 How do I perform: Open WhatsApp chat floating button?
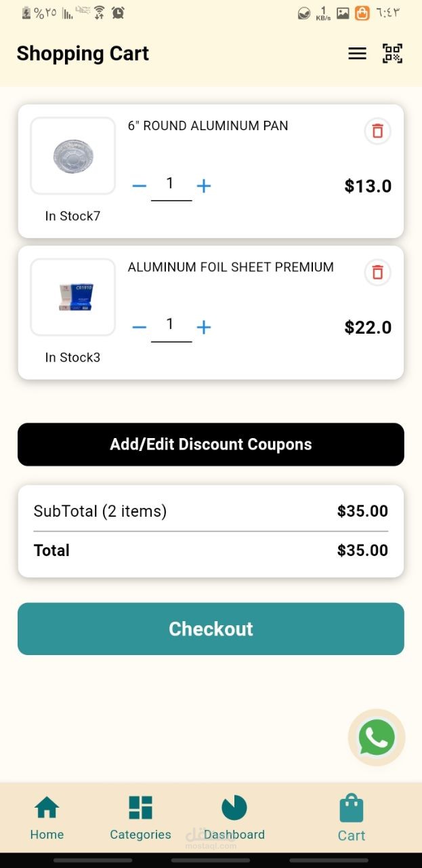(377, 737)
